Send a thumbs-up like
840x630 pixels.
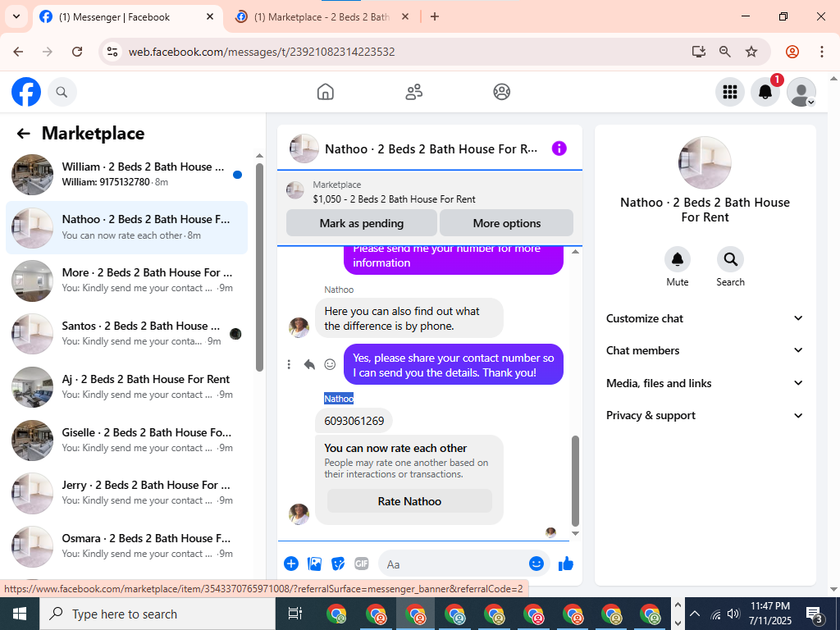(566, 564)
